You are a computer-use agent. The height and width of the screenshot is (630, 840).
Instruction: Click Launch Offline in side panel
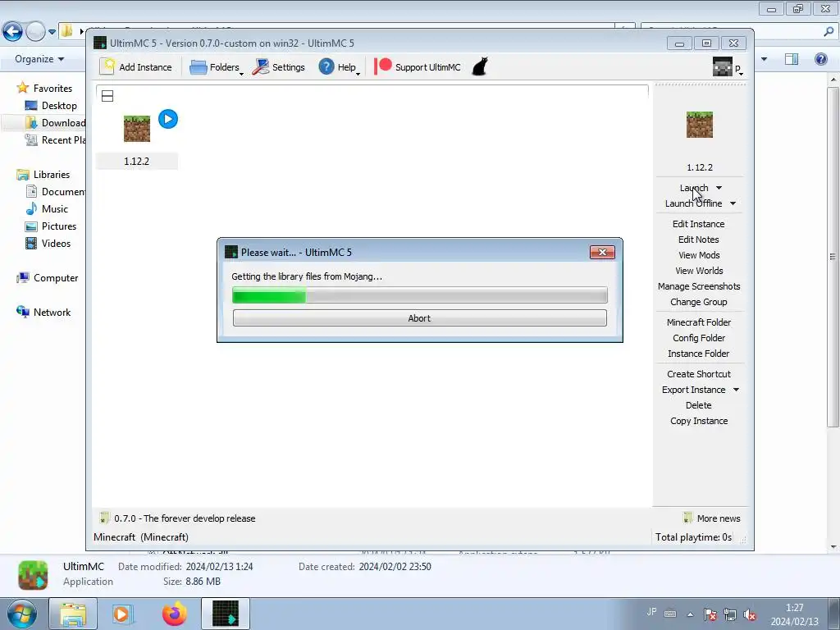pos(693,203)
